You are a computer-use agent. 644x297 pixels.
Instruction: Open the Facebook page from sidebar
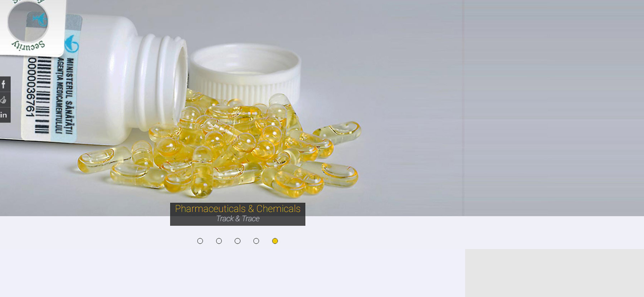click(4, 84)
